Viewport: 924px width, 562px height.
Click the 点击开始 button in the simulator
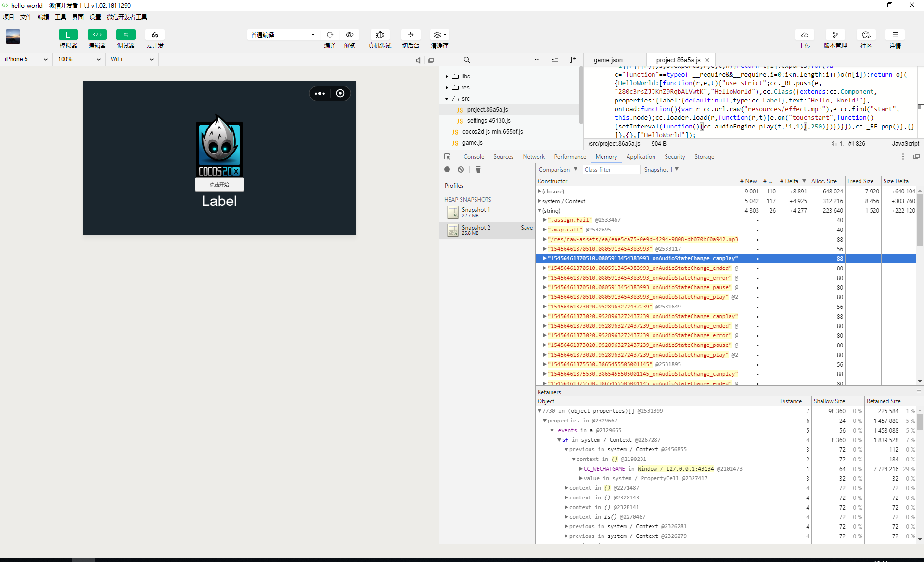219,184
